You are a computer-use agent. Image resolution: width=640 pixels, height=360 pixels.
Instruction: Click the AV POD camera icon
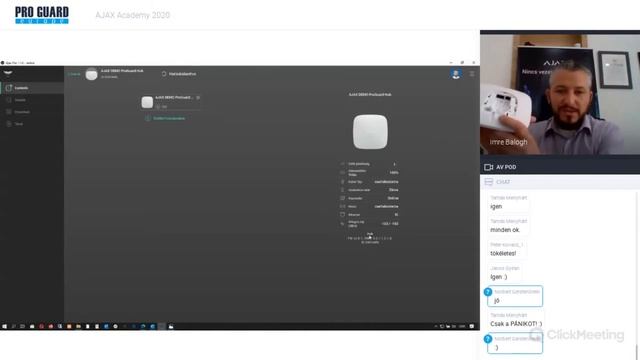[x=489, y=167]
